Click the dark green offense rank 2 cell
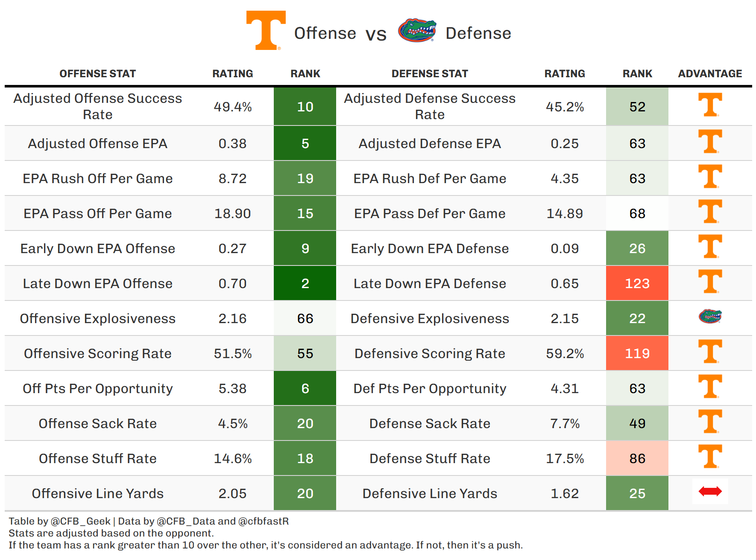 305,283
